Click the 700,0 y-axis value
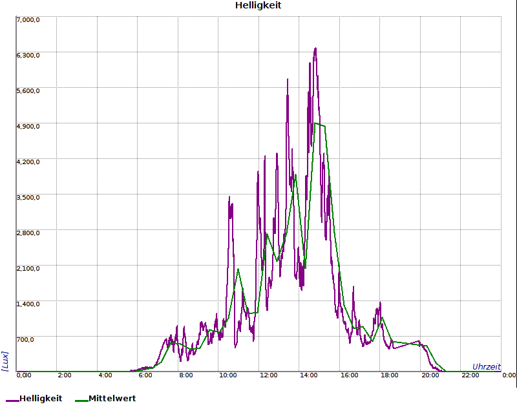The height and width of the screenshot is (420, 517). pyautogui.click(x=25, y=340)
